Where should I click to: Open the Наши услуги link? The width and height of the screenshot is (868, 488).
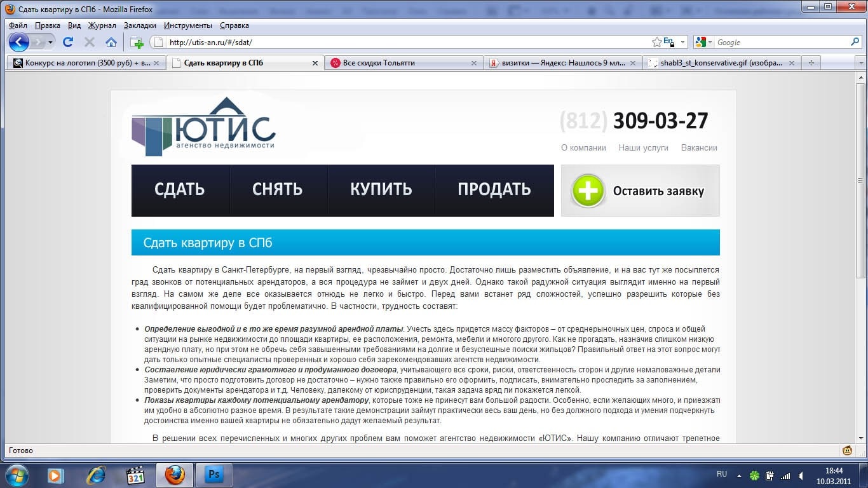[x=644, y=147]
